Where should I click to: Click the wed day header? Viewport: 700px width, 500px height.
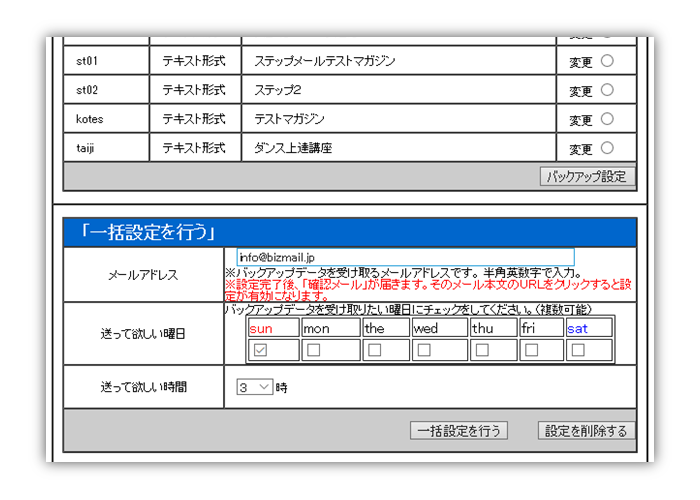(440, 329)
